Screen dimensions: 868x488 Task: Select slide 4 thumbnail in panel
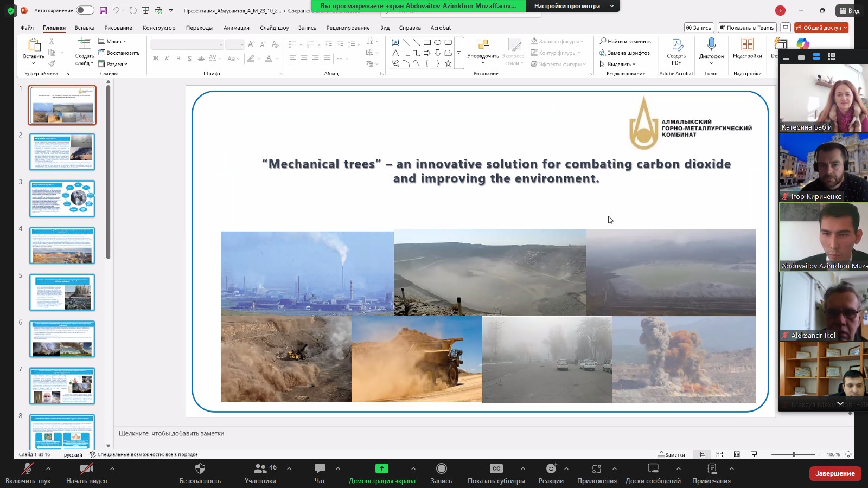click(x=62, y=246)
